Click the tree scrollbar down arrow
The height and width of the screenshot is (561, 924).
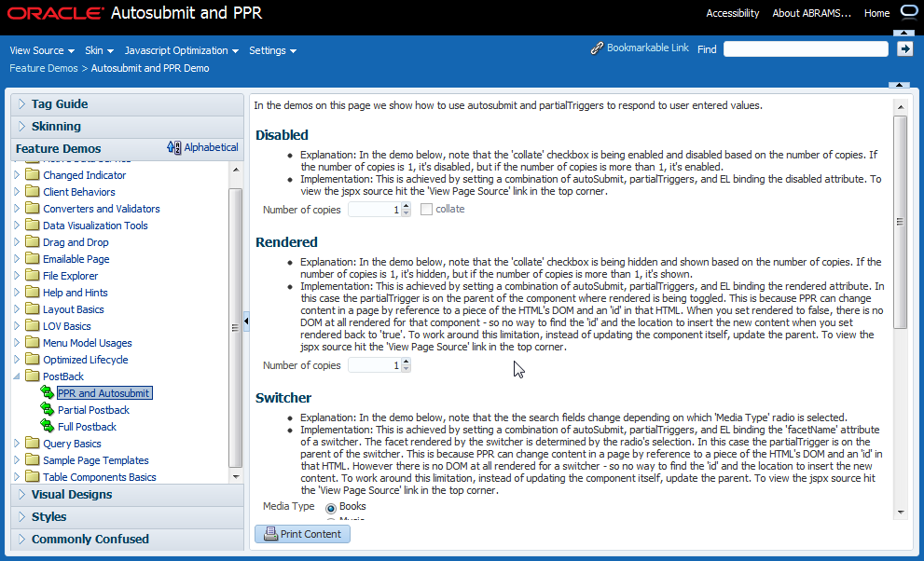pyautogui.click(x=236, y=477)
